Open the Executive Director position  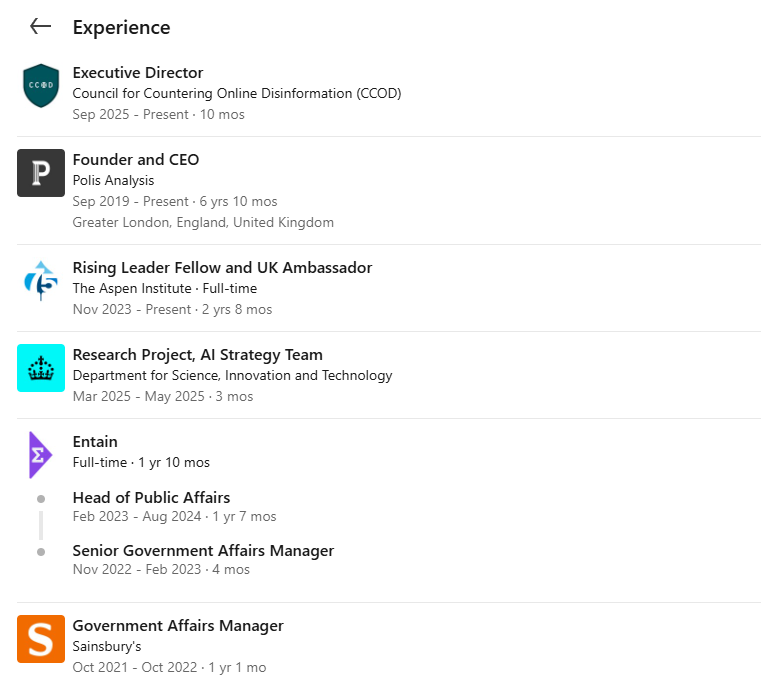[x=138, y=73]
